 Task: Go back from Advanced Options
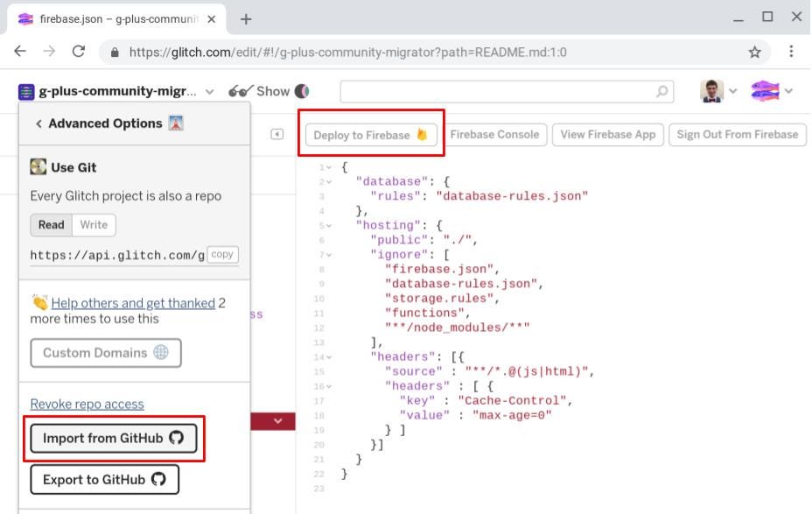[x=38, y=123]
